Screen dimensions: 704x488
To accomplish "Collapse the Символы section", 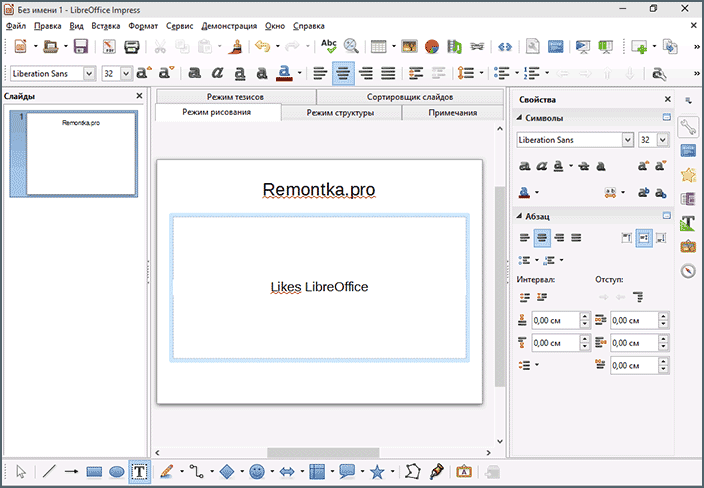I will 519,118.
